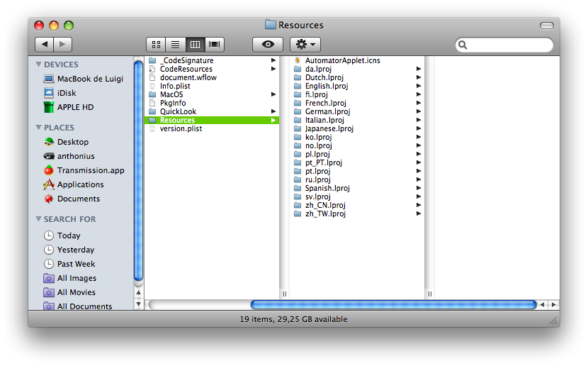Switch to Cover Flow view
The height and width of the screenshot is (366, 588).
point(215,45)
